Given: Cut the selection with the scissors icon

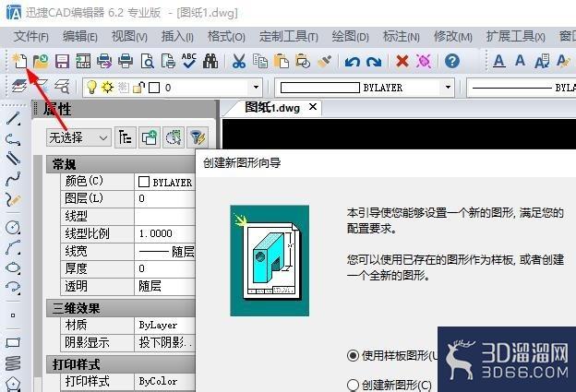Looking at the screenshot, I should [x=239, y=61].
